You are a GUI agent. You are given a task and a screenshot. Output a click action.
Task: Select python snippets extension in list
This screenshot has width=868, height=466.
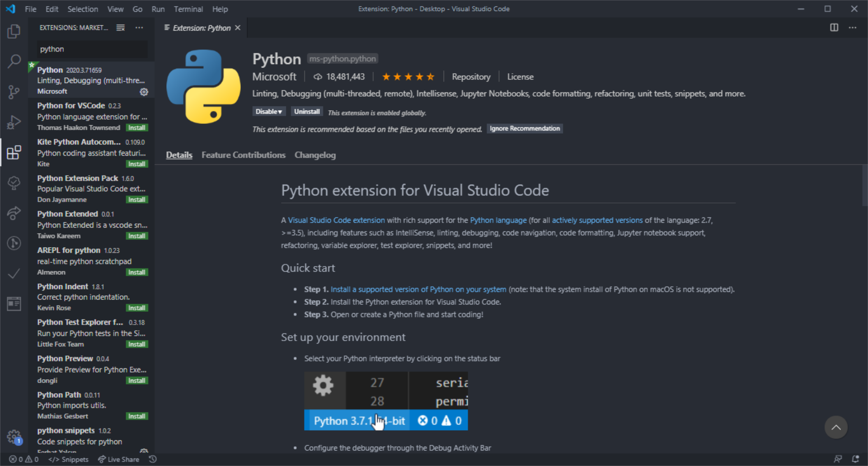click(91, 439)
